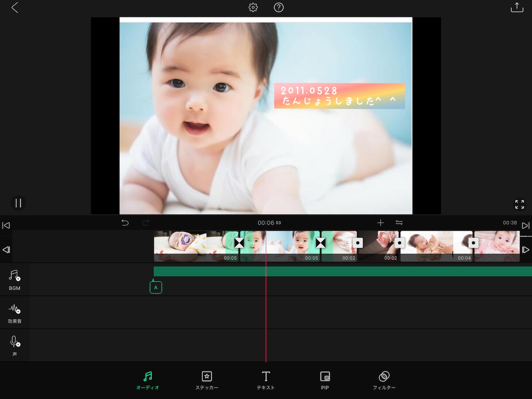This screenshot has width=532, height=399.
Task: Open second bow-tie transition icon
Action: point(321,243)
